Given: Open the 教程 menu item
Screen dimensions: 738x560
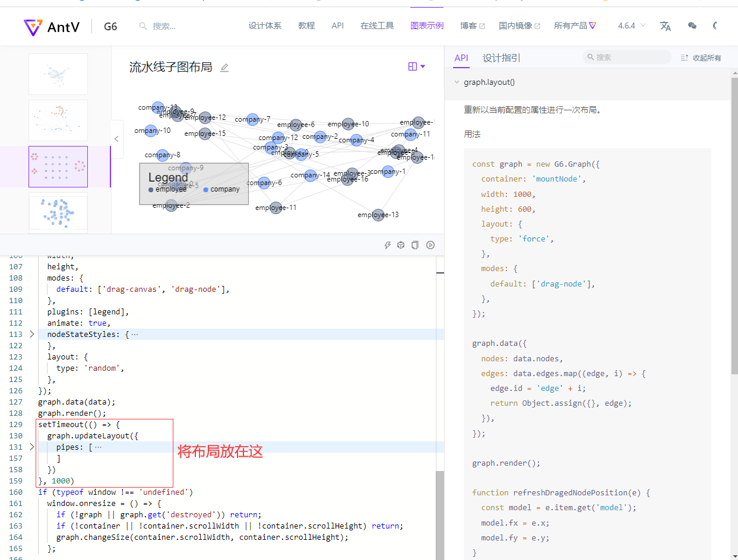Looking at the screenshot, I should 306,26.
